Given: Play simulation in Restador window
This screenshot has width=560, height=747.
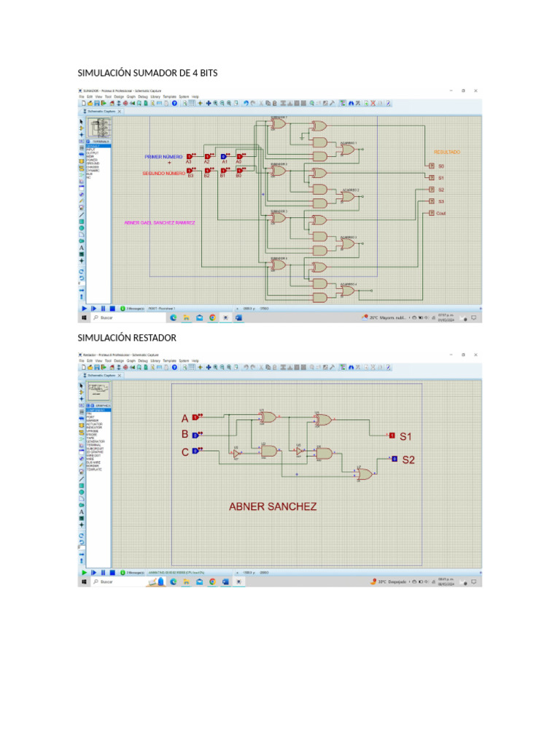Looking at the screenshot, I should click(85, 573).
